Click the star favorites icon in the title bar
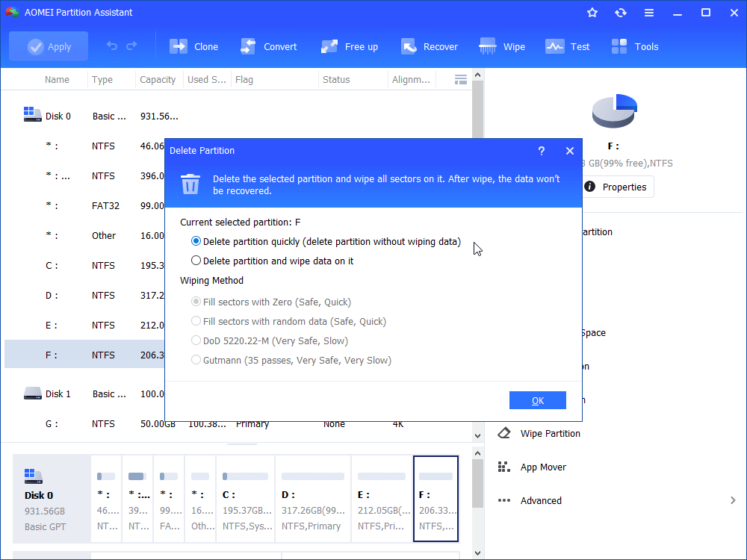Screen dimensions: 747x560 click(x=592, y=13)
